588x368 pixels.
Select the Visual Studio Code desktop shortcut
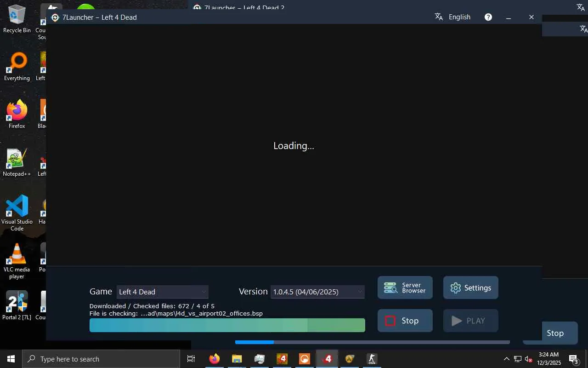pos(17,213)
